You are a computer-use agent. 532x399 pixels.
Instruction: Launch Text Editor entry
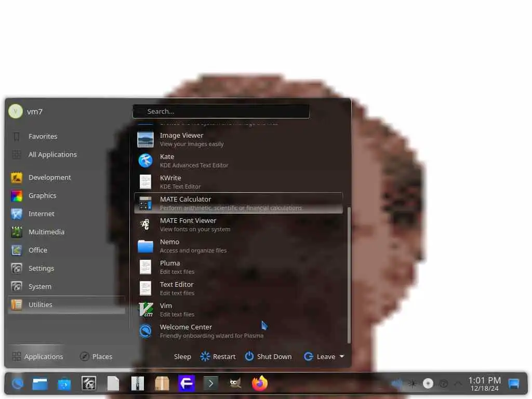click(x=238, y=288)
